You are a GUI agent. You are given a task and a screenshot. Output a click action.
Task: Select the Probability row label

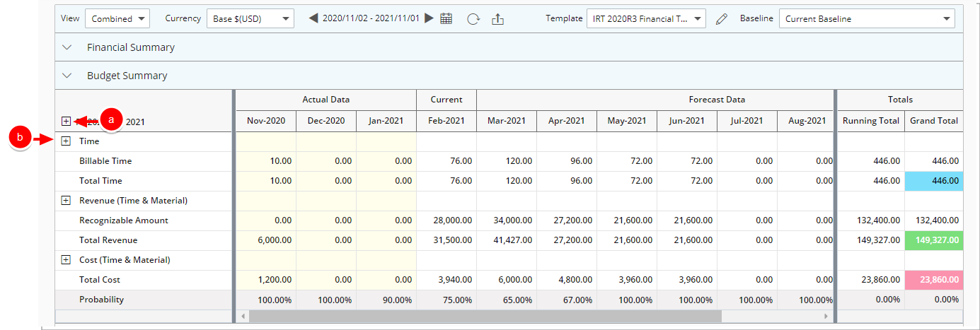[101, 300]
